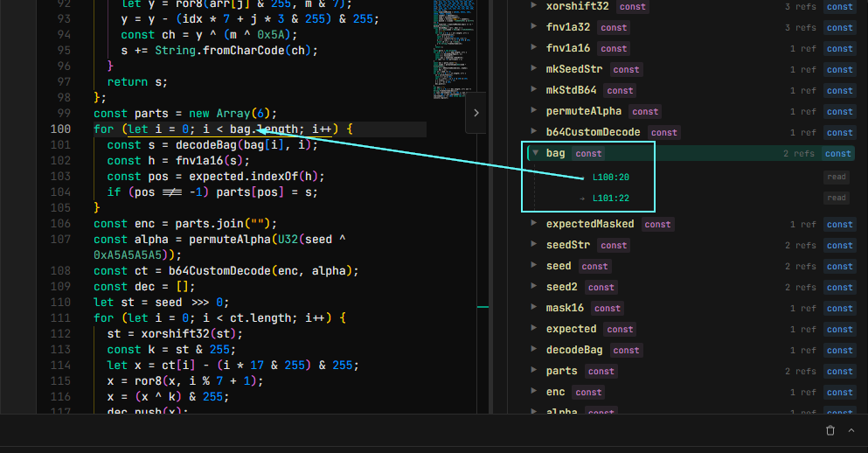Image resolution: width=868 pixels, height=453 pixels.
Task: Click 'fnv1a16' call on line 102
Action: point(199,161)
